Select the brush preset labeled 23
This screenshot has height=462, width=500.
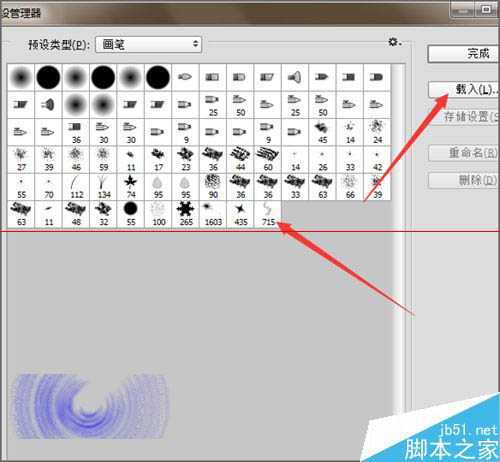tap(186, 160)
